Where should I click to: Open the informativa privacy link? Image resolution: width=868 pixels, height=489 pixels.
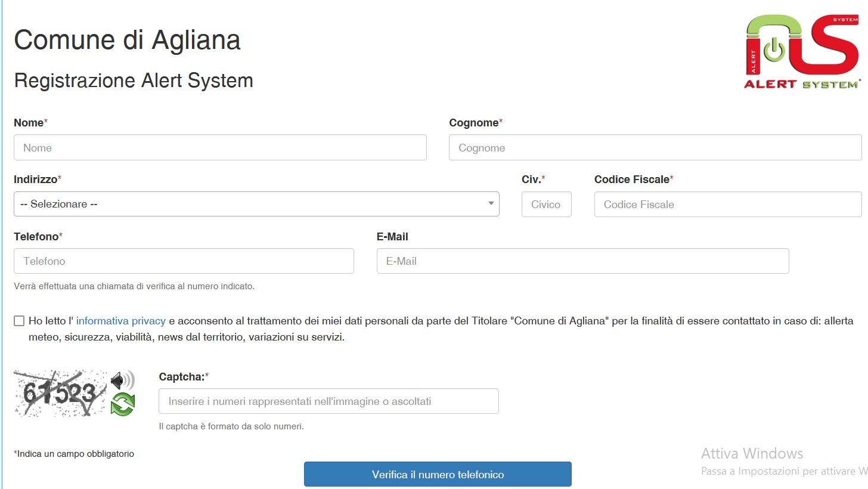(120, 321)
